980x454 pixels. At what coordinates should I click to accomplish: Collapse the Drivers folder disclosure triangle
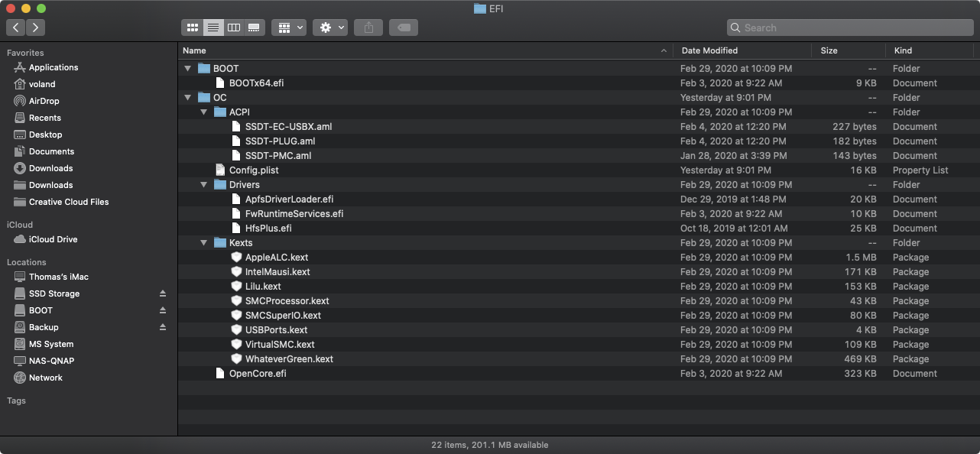point(203,185)
